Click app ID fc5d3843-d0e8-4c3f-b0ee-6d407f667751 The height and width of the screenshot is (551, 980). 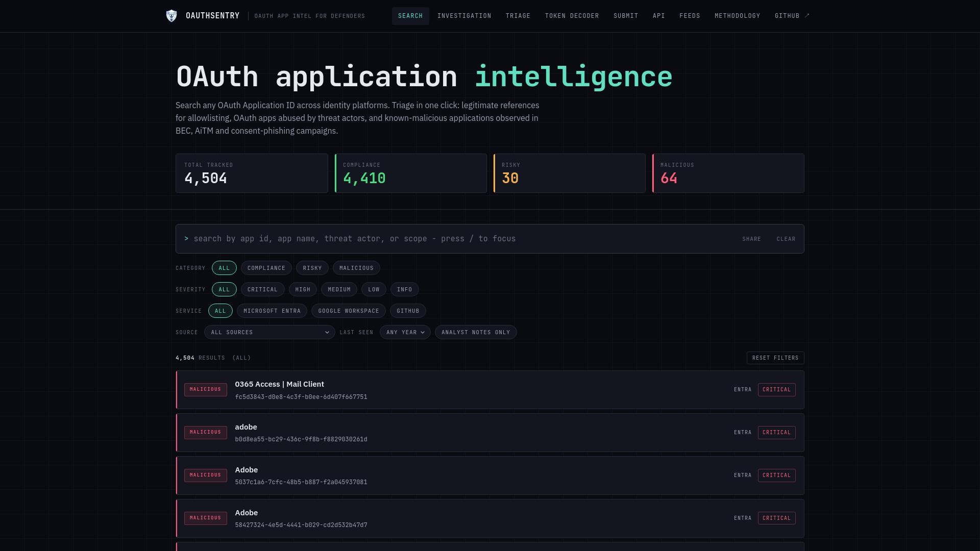[x=301, y=397]
